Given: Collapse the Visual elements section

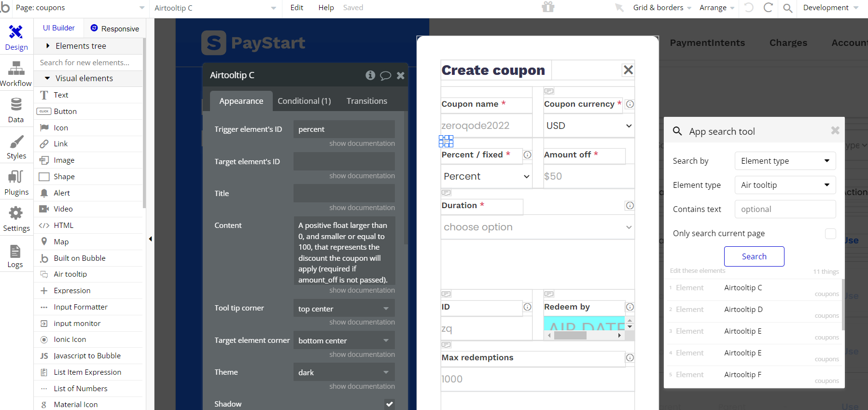Looking at the screenshot, I should pyautogui.click(x=47, y=78).
